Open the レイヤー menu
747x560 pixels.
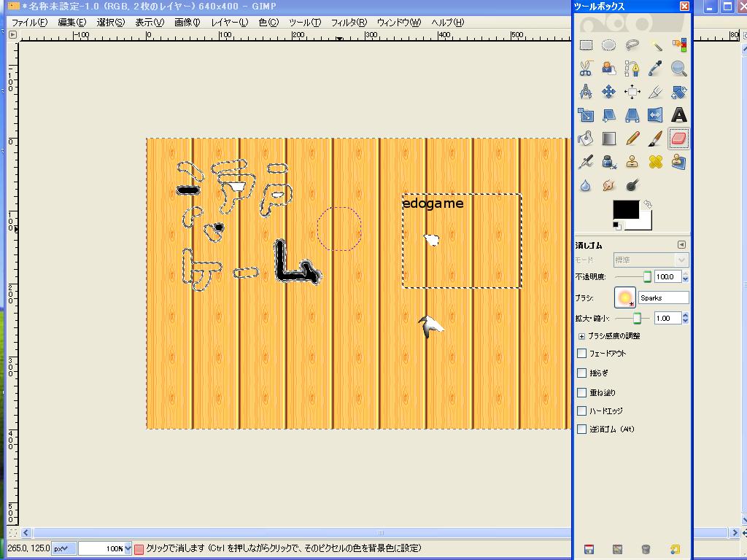coord(230,23)
